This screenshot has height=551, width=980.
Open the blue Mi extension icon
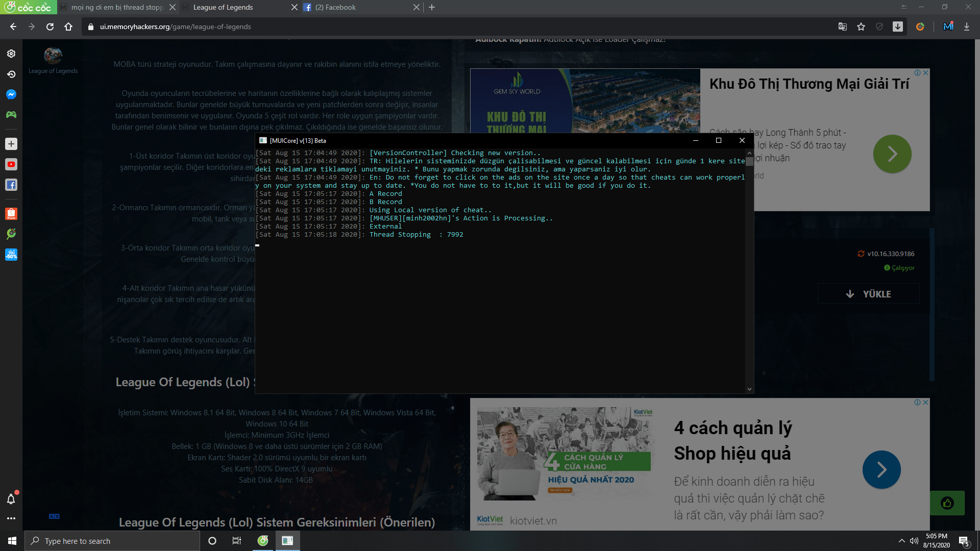tap(948, 27)
